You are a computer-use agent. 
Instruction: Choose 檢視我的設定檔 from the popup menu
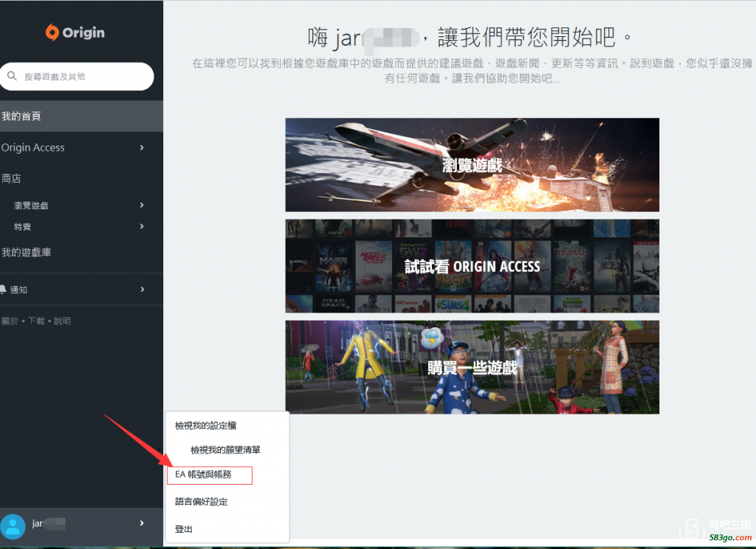pyautogui.click(x=206, y=426)
